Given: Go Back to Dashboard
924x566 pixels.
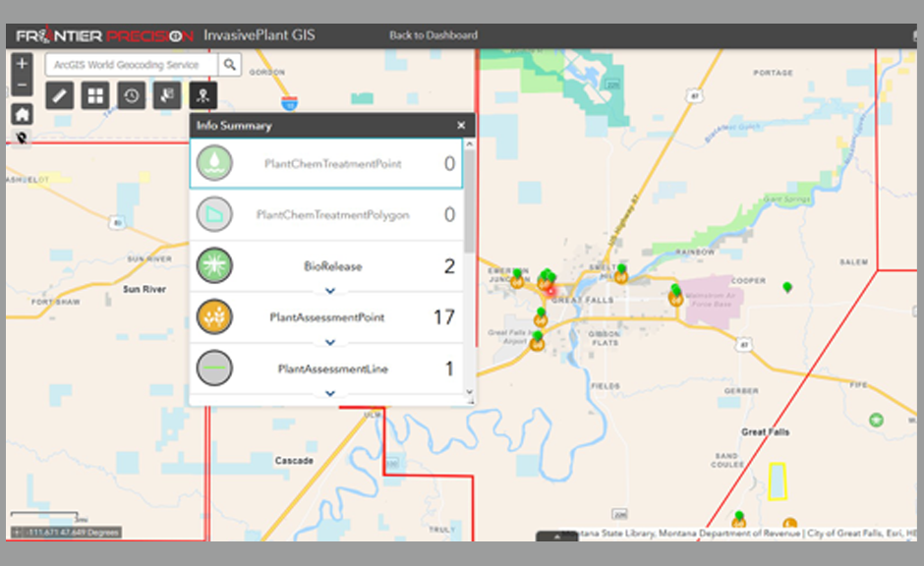Looking at the screenshot, I should [433, 35].
